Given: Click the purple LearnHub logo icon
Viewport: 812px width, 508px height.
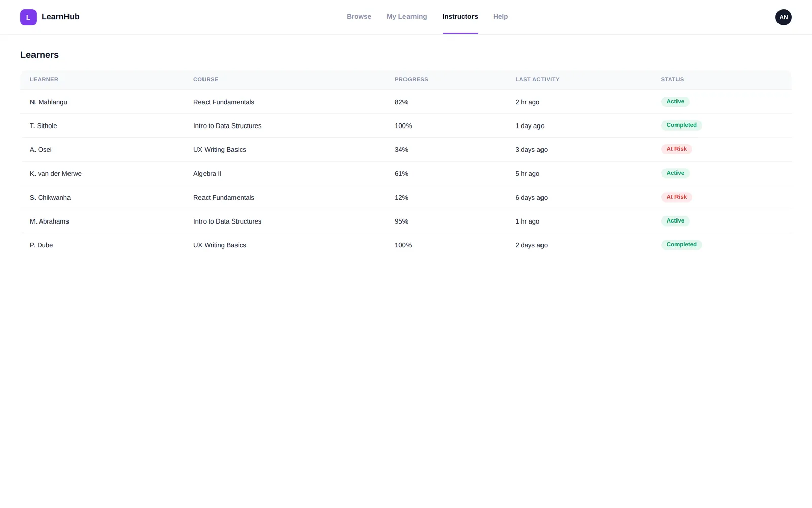Looking at the screenshot, I should click(x=28, y=17).
